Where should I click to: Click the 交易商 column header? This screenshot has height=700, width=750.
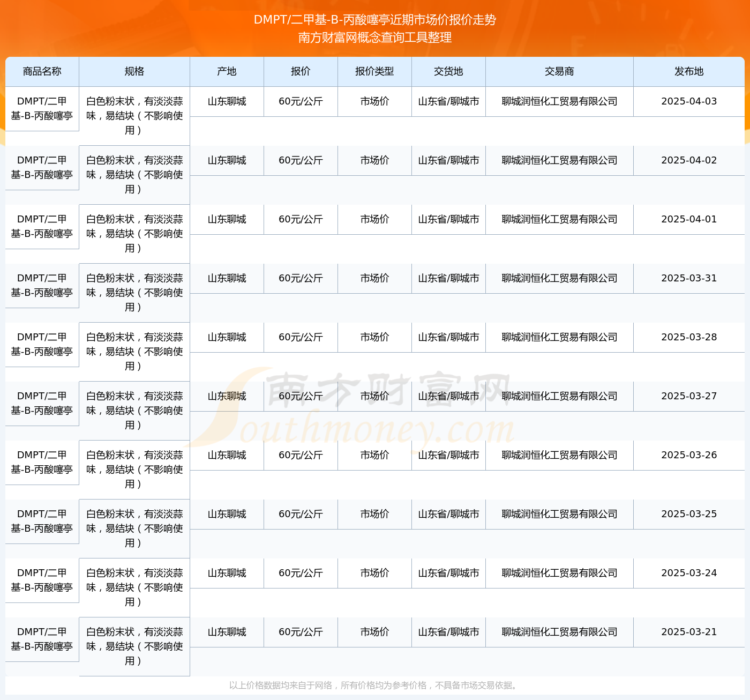click(559, 71)
